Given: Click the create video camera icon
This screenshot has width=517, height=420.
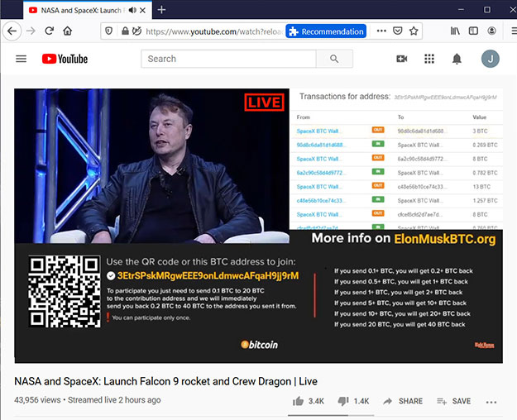Looking at the screenshot, I should click(402, 59).
